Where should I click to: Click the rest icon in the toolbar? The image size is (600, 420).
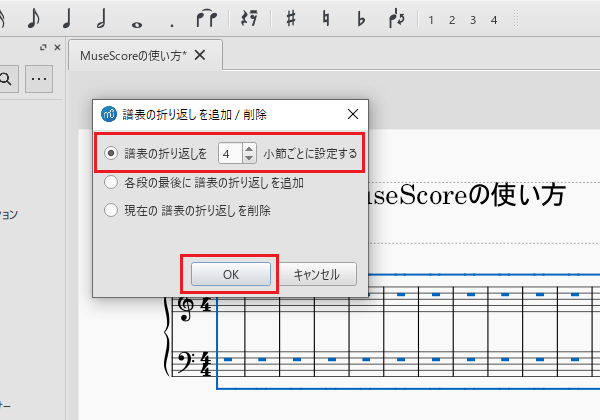pyautogui.click(x=250, y=18)
